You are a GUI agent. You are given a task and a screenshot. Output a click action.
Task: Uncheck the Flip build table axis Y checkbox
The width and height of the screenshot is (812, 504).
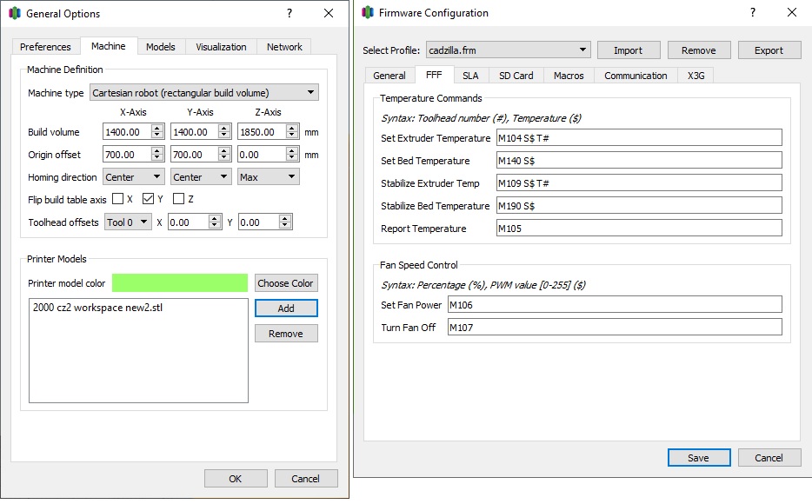pyautogui.click(x=148, y=199)
